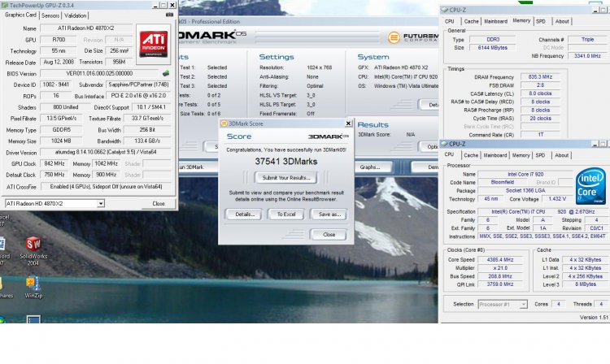Screen dimensions: 610x364
Task: Click the GPU-Z camera screenshot icon
Action: 169,15
